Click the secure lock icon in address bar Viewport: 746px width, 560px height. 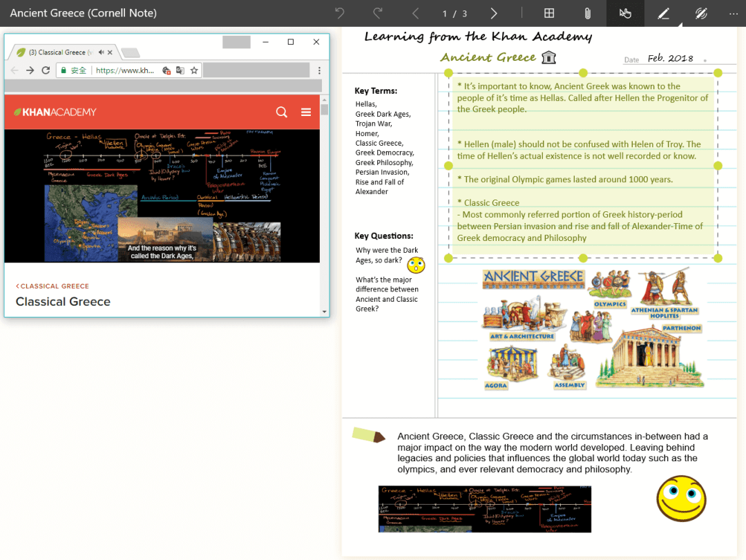(x=64, y=70)
